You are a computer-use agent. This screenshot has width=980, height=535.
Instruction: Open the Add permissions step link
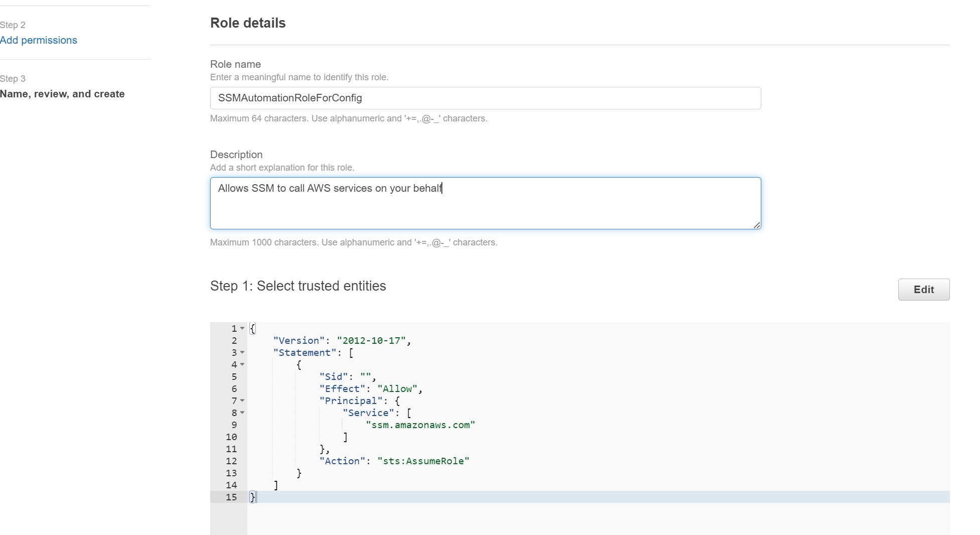coord(39,40)
